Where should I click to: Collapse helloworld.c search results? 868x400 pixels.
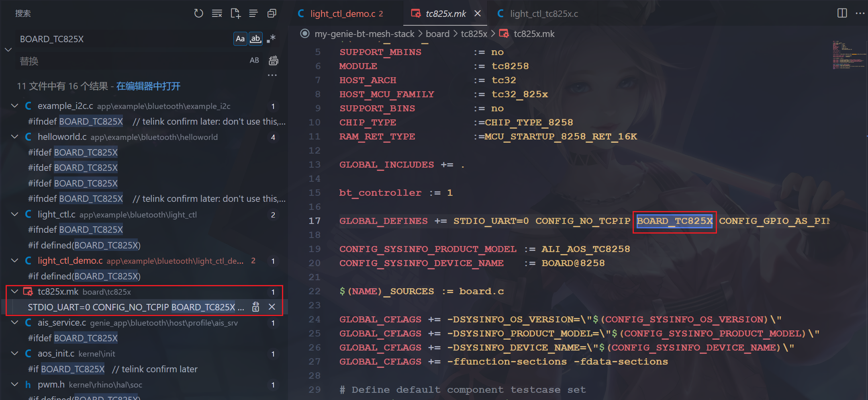[x=15, y=137]
